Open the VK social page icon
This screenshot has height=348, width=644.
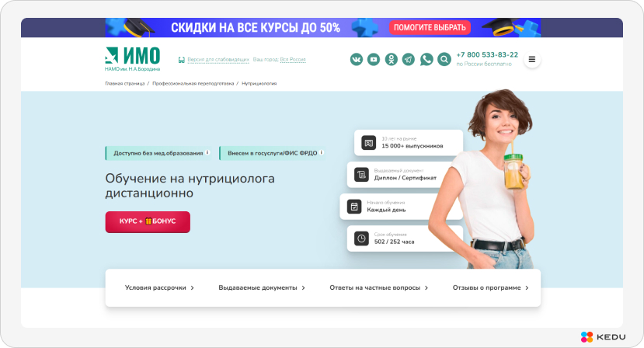pyautogui.click(x=357, y=60)
